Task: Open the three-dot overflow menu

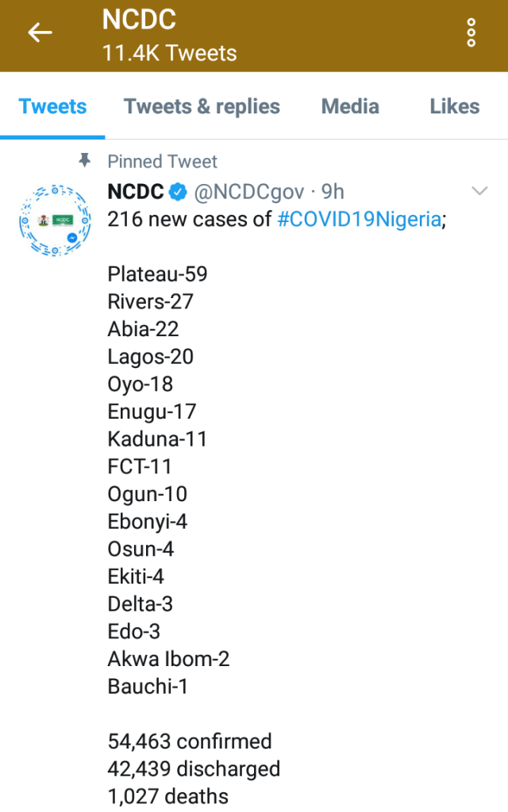Action: pos(471,33)
